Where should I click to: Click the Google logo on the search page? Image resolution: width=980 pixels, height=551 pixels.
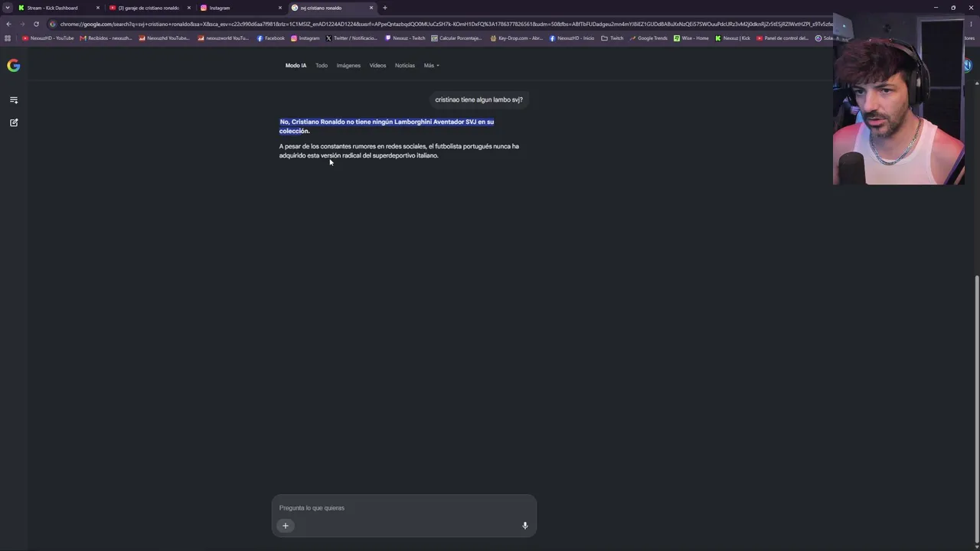coord(14,65)
